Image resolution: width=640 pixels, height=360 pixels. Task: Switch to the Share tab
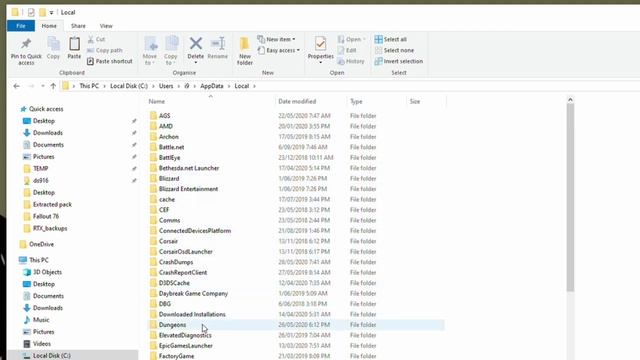[78, 26]
